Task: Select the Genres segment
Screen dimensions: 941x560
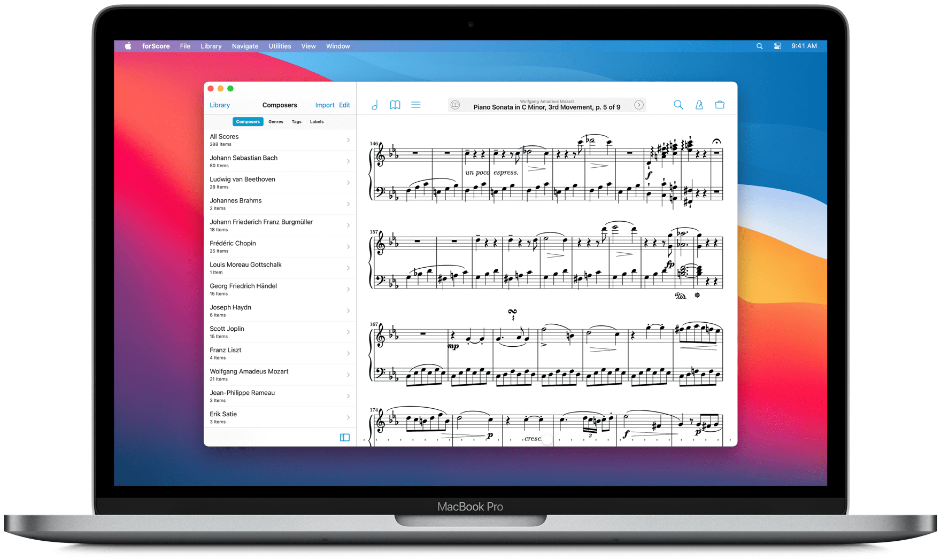Action: click(276, 122)
